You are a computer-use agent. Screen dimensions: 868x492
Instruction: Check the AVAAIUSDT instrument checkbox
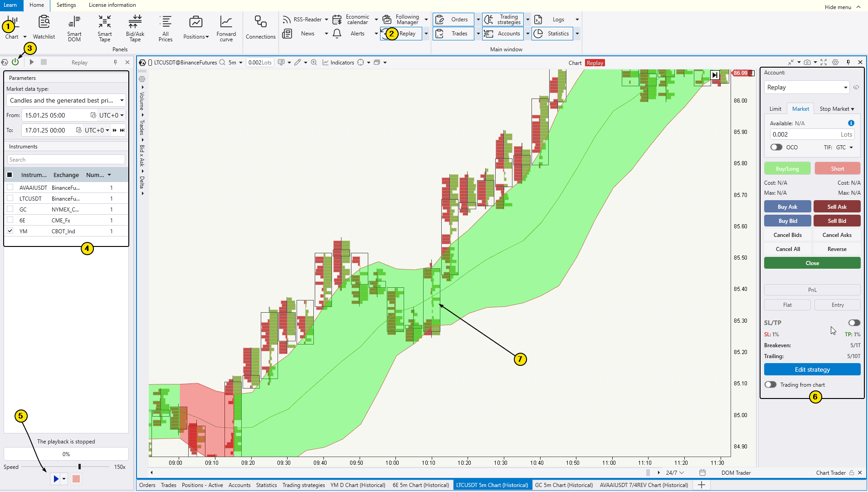(10, 187)
